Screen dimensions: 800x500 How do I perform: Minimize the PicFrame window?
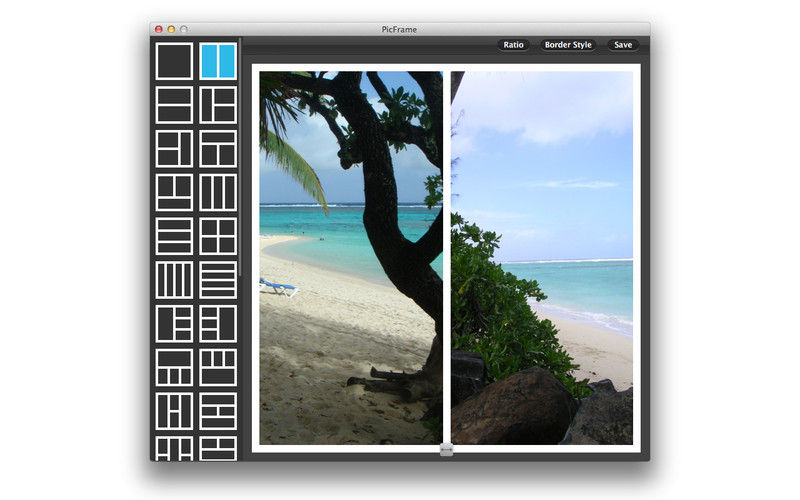pyautogui.click(x=171, y=30)
